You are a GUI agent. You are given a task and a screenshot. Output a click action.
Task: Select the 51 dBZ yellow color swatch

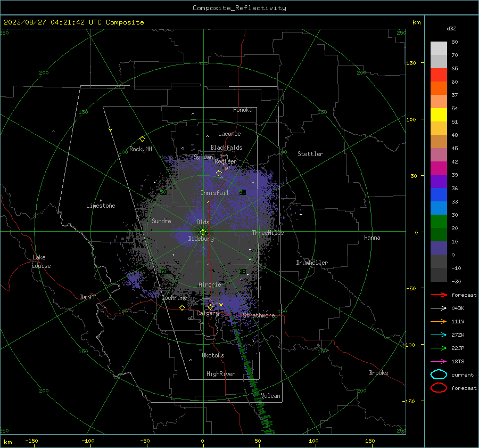(x=439, y=115)
